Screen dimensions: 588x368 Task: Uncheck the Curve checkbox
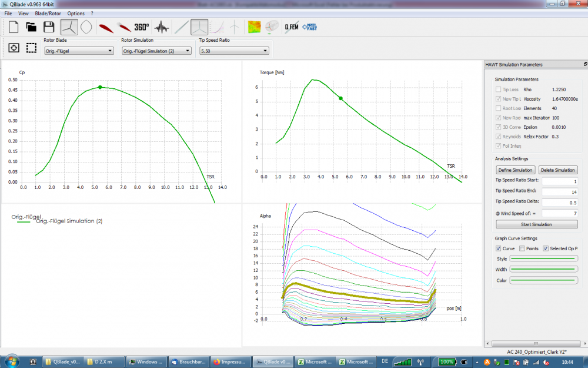tap(499, 248)
